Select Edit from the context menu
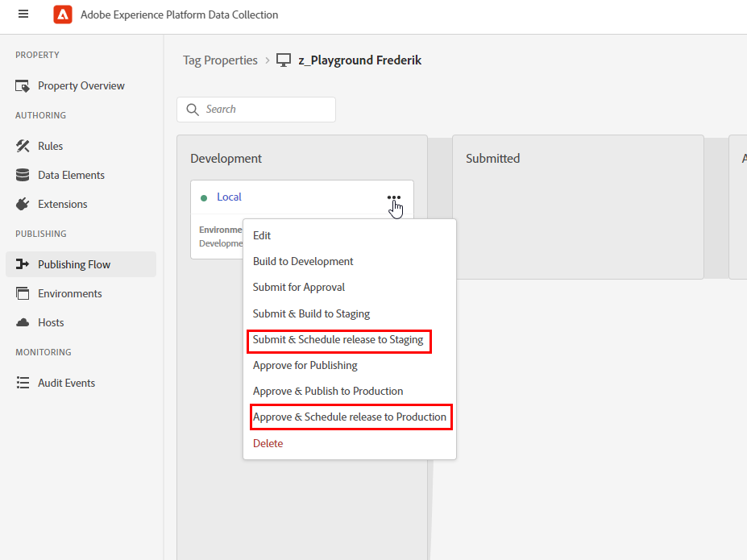Image resolution: width=747 pixels, height=560 pixels. (262, 235)
